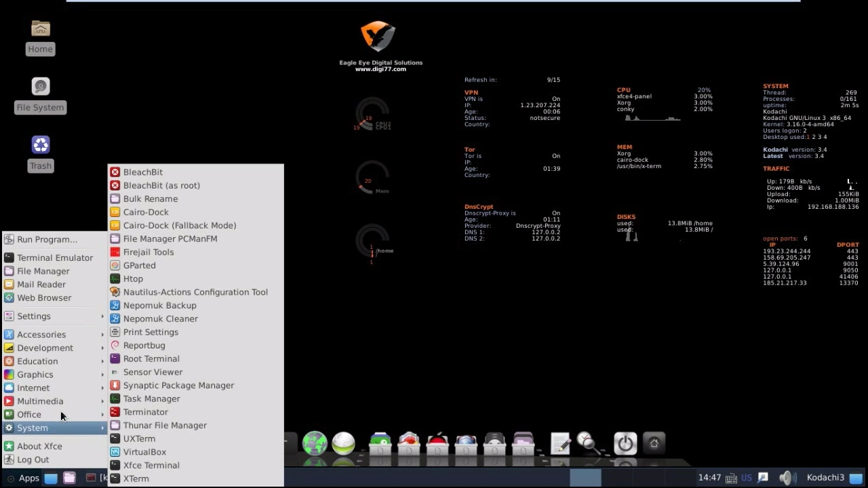This screenshot has width=868, height=488.
Task: Open Sensor Viewer
Action: tap(195, 372)
